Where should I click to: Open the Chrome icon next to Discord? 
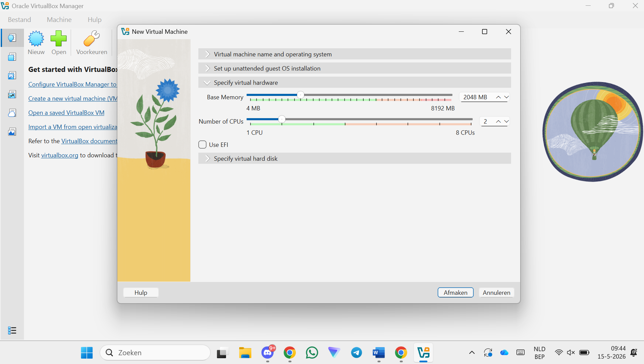tap(290, 353)
